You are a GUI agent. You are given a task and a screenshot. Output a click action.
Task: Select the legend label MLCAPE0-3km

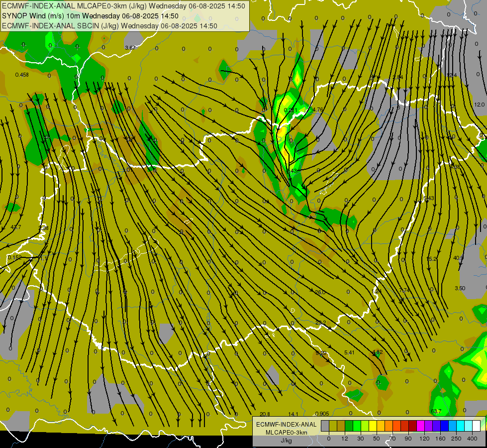point(286,433)
